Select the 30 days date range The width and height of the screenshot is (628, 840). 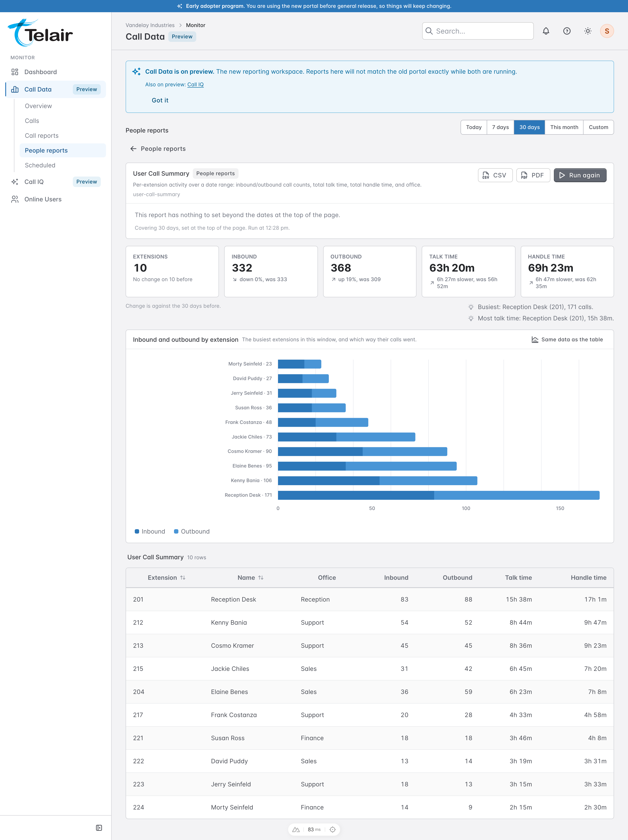529,127
